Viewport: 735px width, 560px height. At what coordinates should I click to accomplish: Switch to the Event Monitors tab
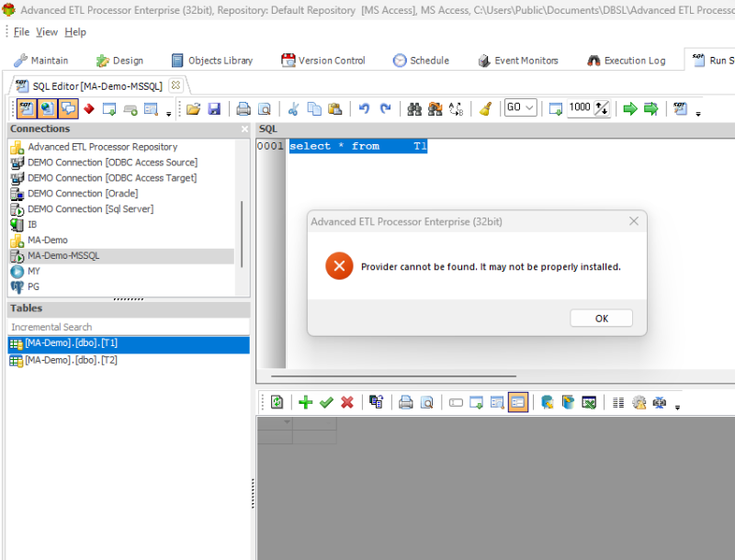[x=518, y=61]
